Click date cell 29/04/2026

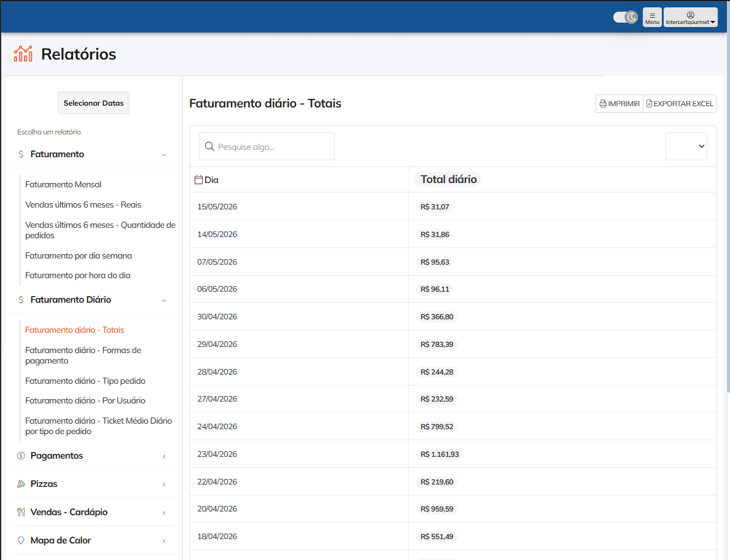(x=217, y=344)
